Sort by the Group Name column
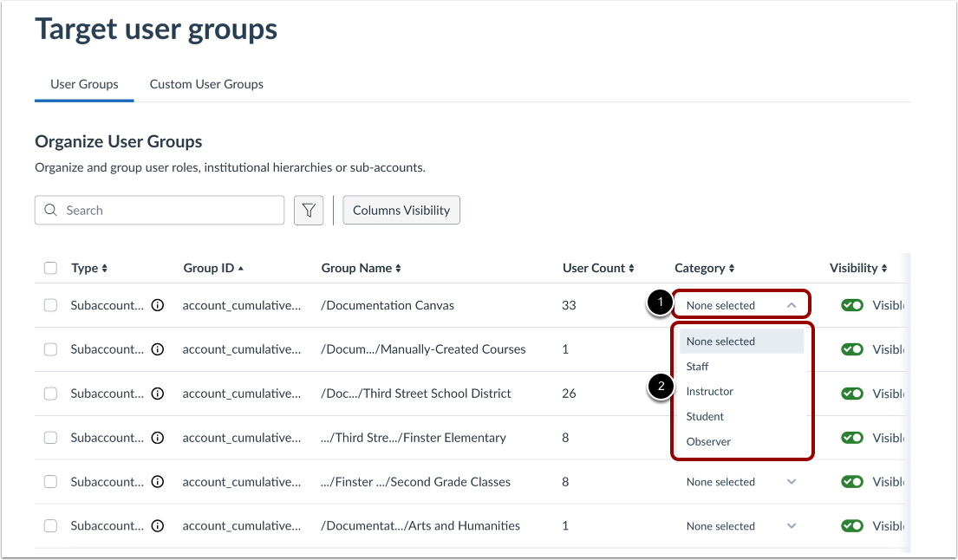The height and width of the screenshot is (560, 958). coord(400,268)
